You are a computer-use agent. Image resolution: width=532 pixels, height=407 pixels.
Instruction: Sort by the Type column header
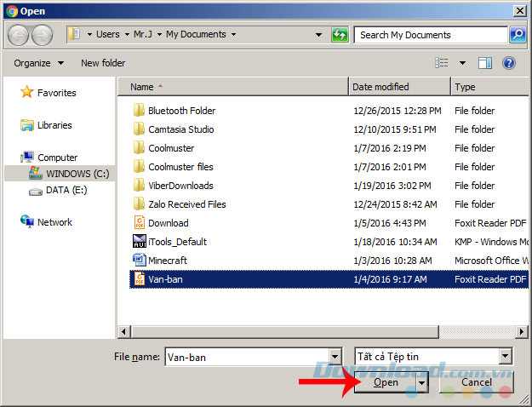490,87
